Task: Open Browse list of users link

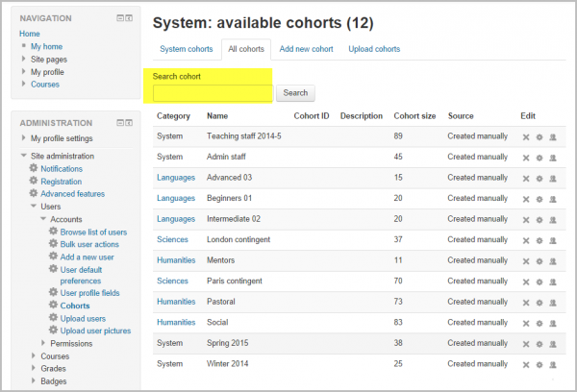Action: coord(93,232)
